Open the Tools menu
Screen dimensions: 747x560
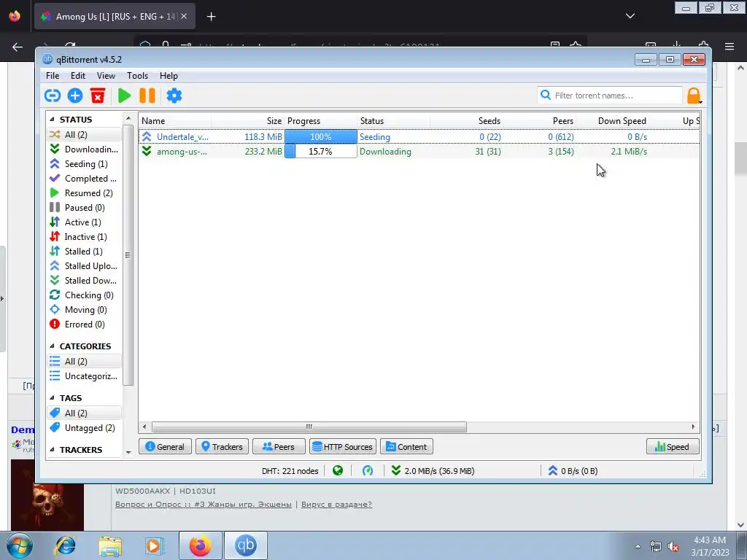tap(137, 76)
